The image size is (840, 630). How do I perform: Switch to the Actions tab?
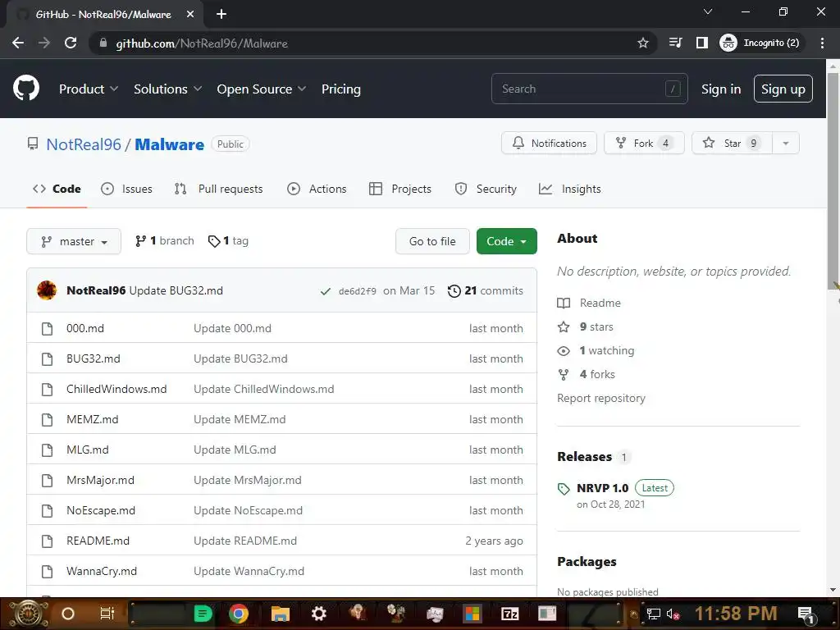[x=317, y=189]
